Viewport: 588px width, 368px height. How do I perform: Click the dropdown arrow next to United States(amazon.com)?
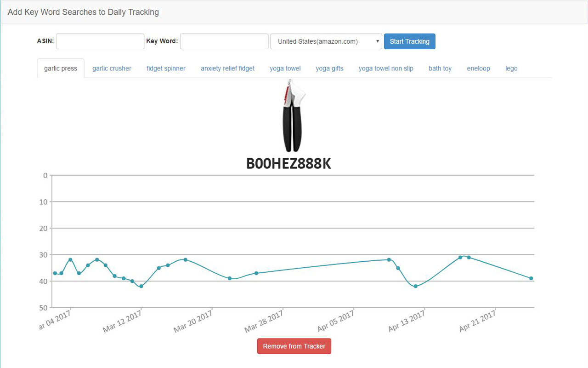coord(378,41)
